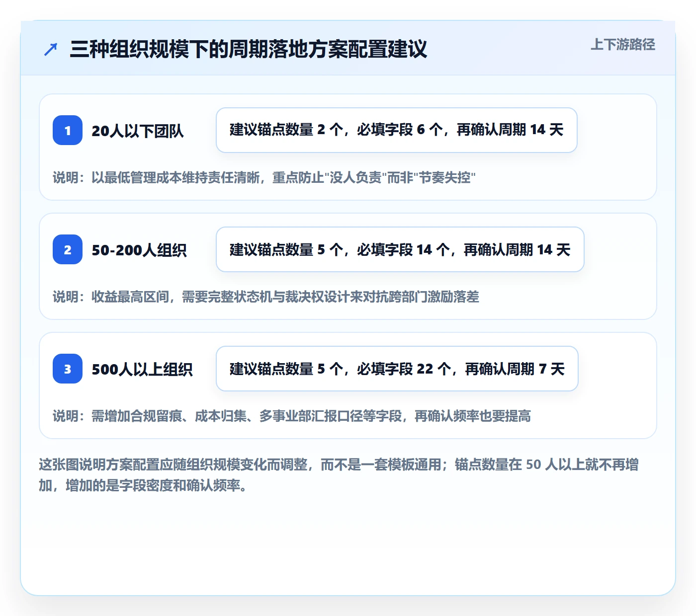
Task: Select the note about 以最低管理成本维持责任清晰
Action: point(264,177)
